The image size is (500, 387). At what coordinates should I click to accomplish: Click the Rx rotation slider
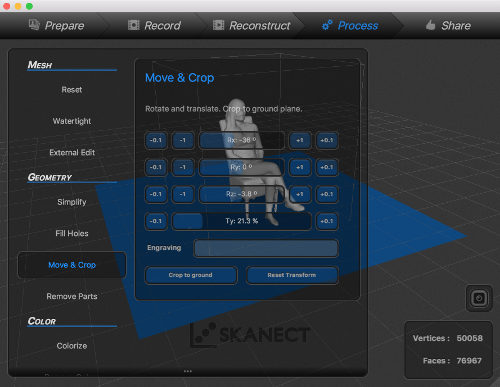(x=242, y=140)
